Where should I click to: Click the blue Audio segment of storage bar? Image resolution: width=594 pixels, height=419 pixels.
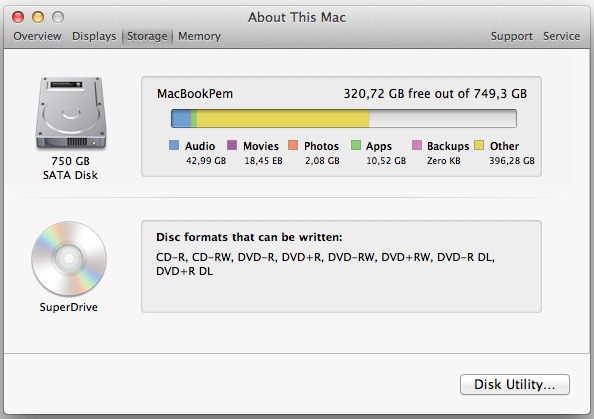[x=181, y=119]
